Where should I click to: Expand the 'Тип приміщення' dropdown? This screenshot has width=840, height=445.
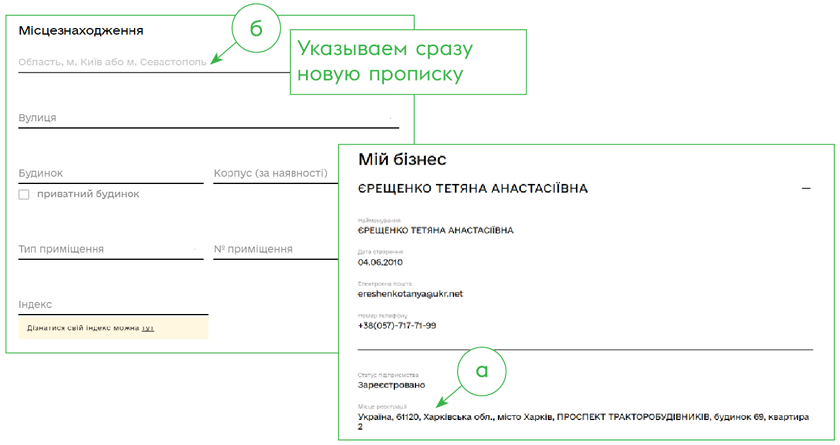110,249
